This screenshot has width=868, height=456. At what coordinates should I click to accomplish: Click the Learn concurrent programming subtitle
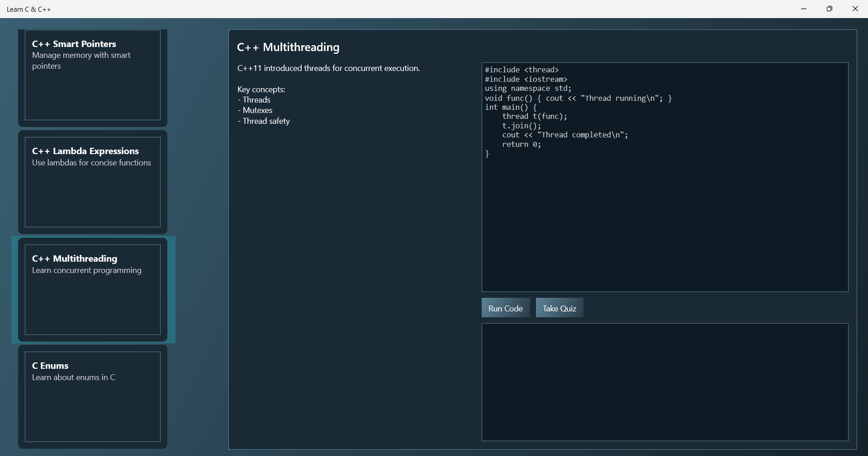pos(86,271)
